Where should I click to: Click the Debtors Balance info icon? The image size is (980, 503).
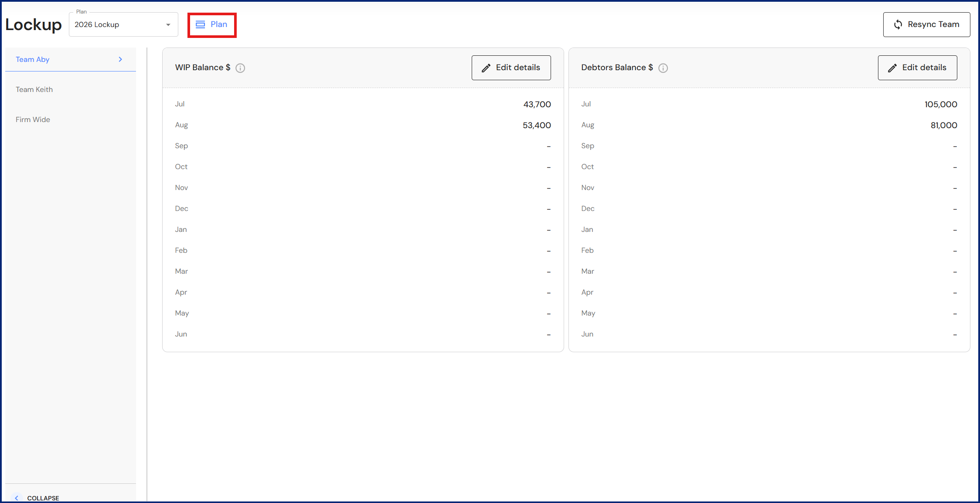click(663, 68)
